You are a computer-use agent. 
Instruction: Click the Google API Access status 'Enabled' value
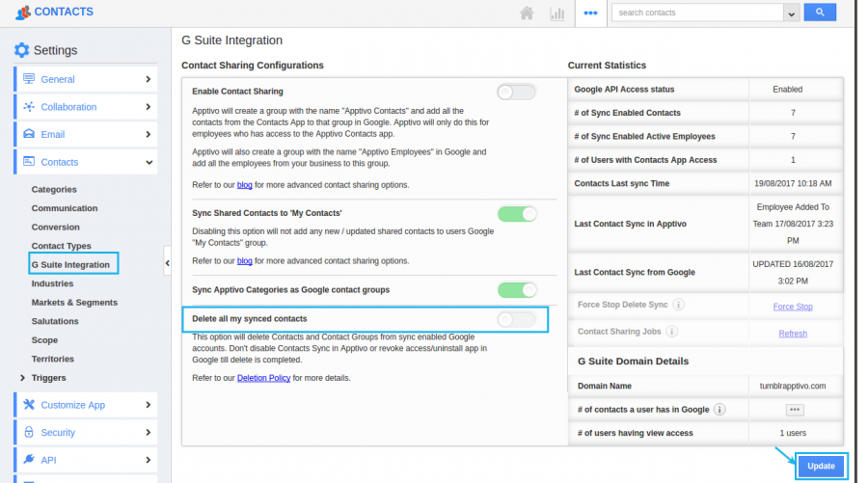pyautogui.click(x=787, y=89)
